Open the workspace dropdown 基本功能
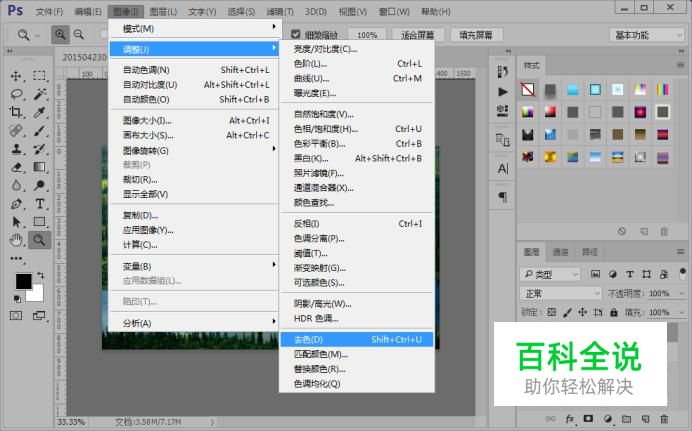Image resolution: width=692 pixels, height=431 pixels. 647,35
